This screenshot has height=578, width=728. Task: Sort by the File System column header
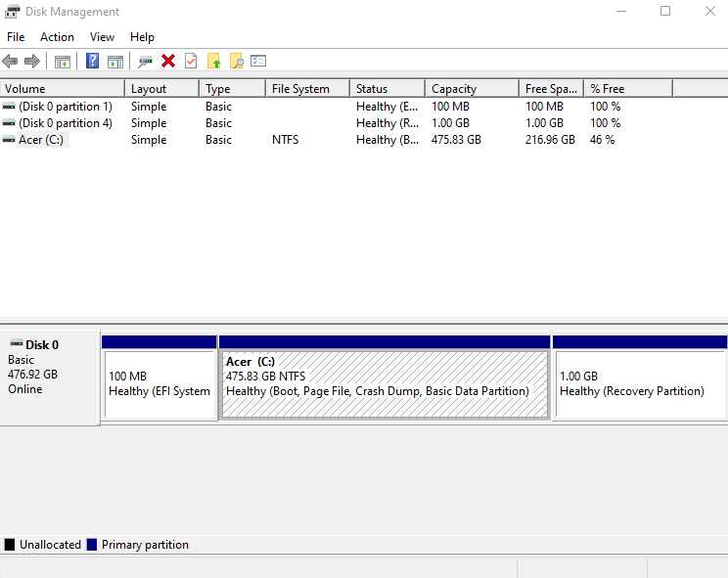coord(308,89)
